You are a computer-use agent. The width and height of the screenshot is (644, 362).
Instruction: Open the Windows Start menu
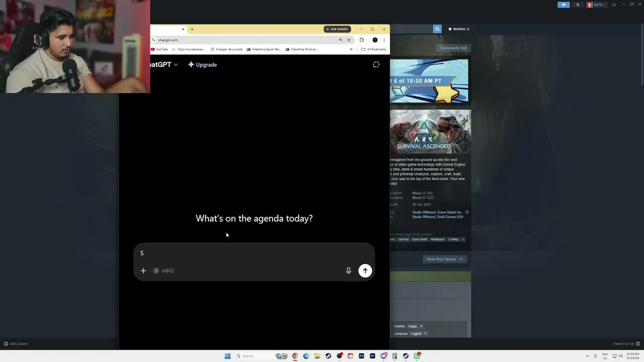pos(227,356)
